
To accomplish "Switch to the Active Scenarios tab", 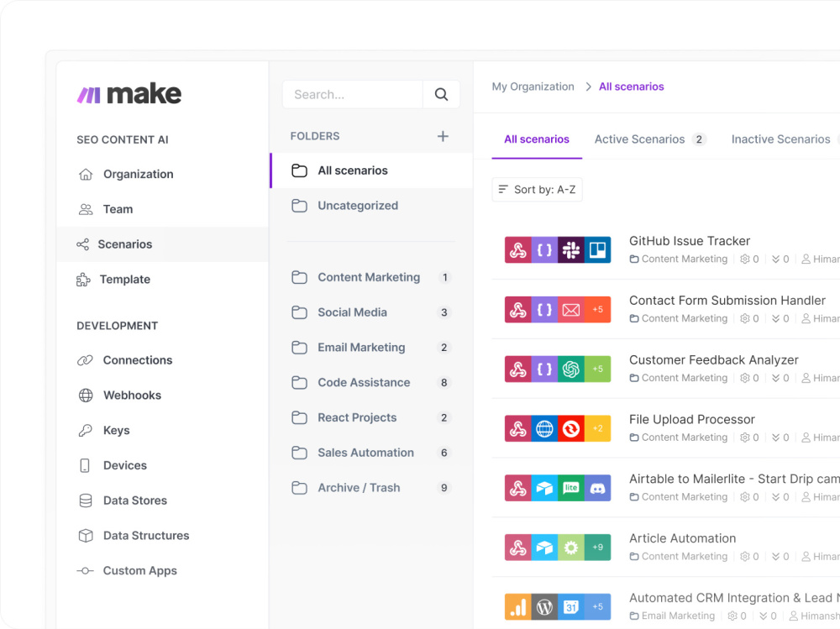I will [x=650, y=139].
